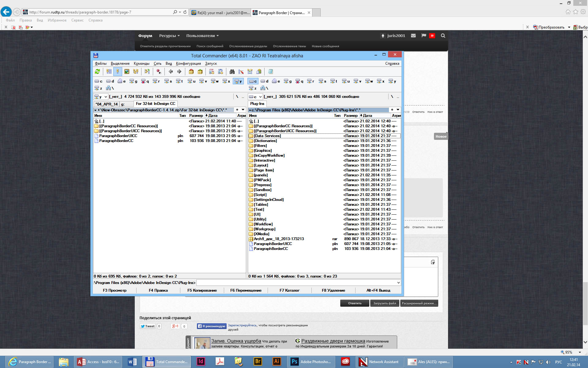The width and height of the screenshot is (588, 368).
Task: Toggle full details view icon
Action: tap(118, 71)
